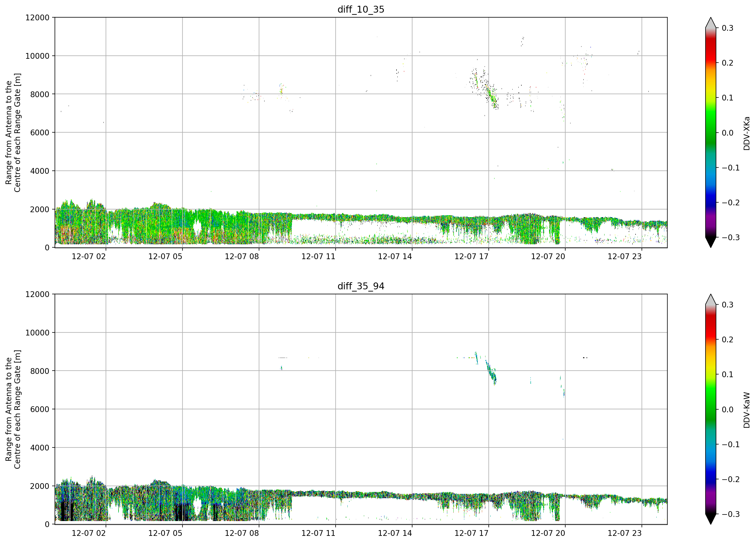The height and width of the screenshot is (543, 756).
Task: Click the 0.0 tick on the DDV-KaW colorbar
Action: point(727,410)
